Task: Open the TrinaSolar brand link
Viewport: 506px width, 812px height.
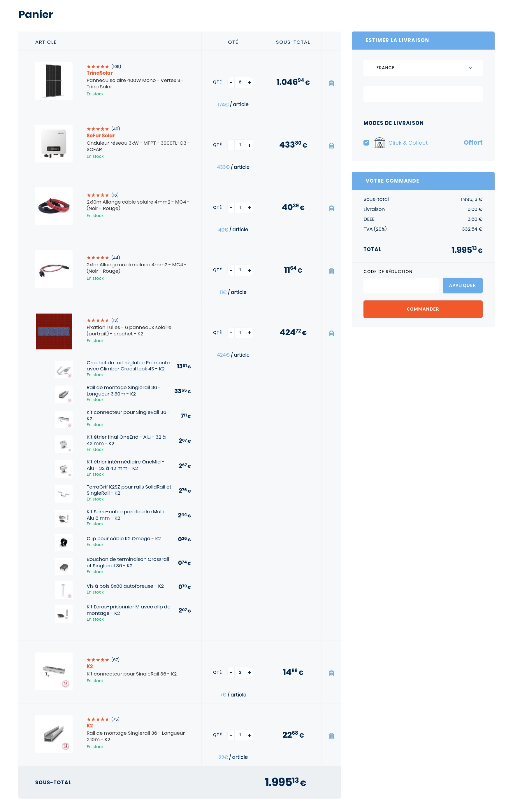Action: coord(100,73)
